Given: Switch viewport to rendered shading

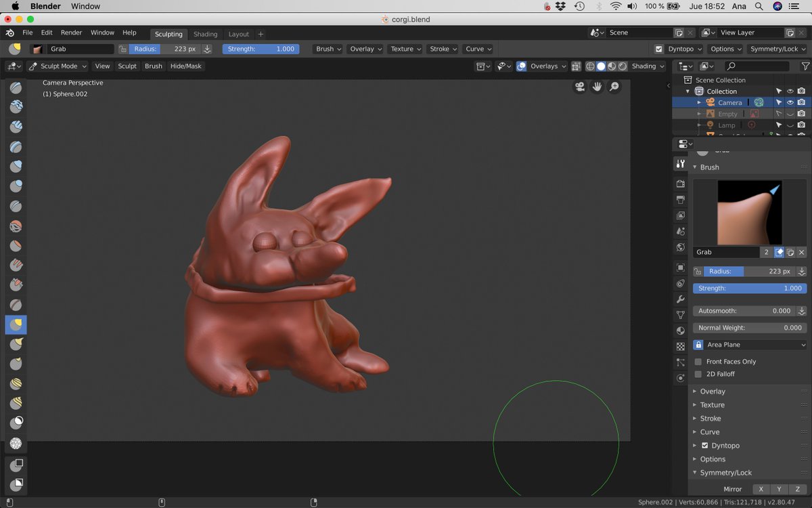Looking at the screenshot, I should point(622,66).
